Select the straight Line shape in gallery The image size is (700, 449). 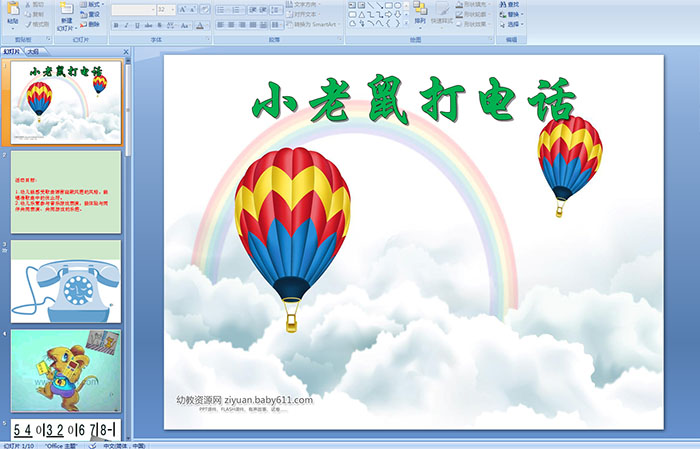point(370,5)
